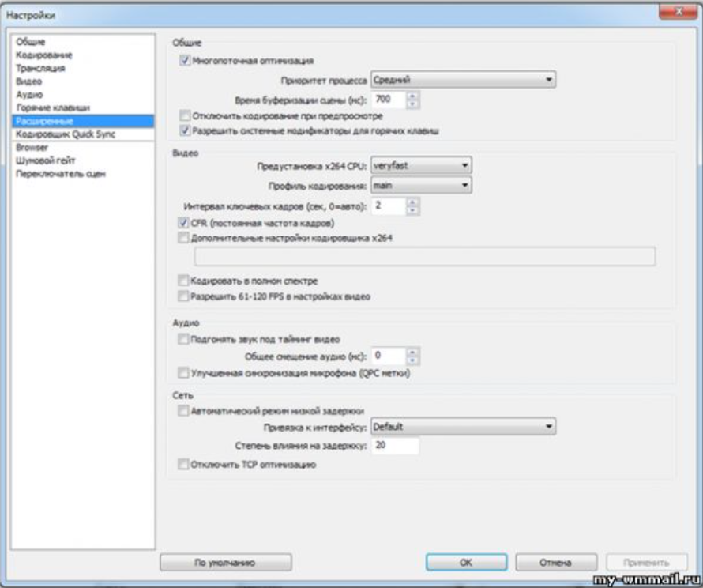Open Приоритет процесса dropdown
This screenshot has width=703, height=588.
coord(463,80)
